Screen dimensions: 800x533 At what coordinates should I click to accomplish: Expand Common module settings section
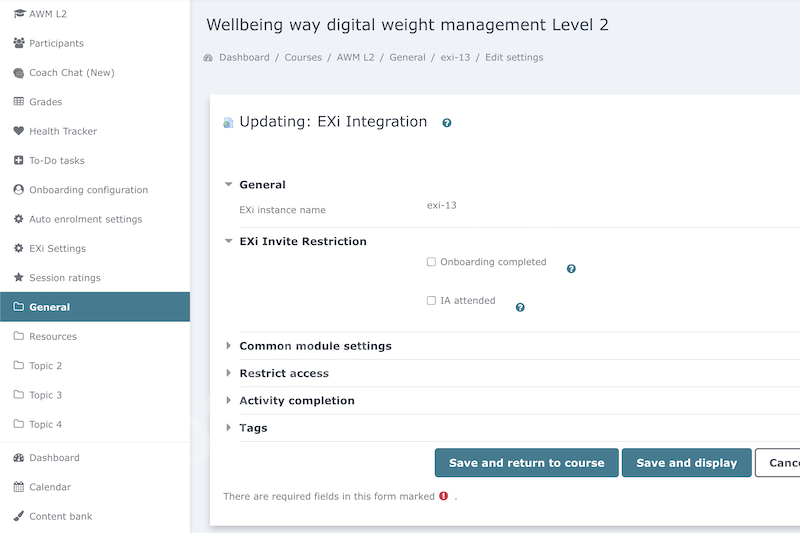click(x=315, y=346)
